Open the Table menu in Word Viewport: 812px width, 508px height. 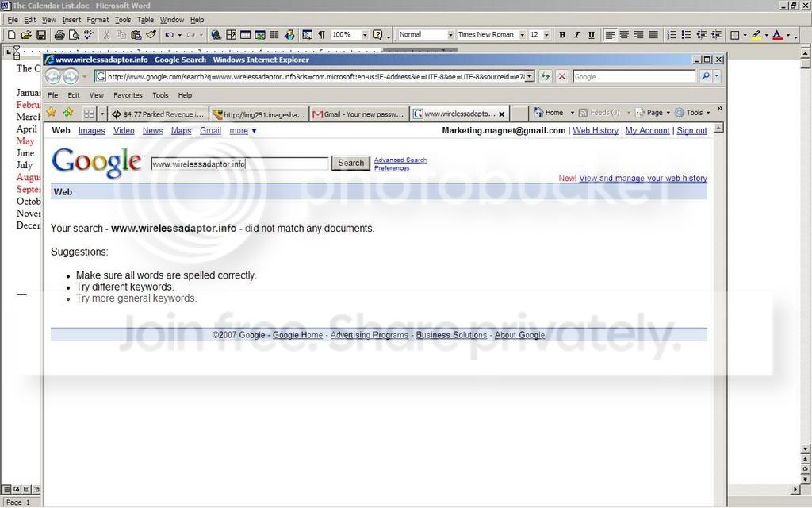145,20
